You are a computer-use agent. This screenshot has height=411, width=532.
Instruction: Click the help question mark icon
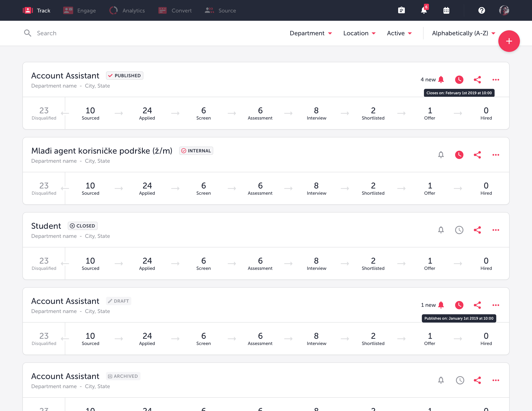pos(481,10)
